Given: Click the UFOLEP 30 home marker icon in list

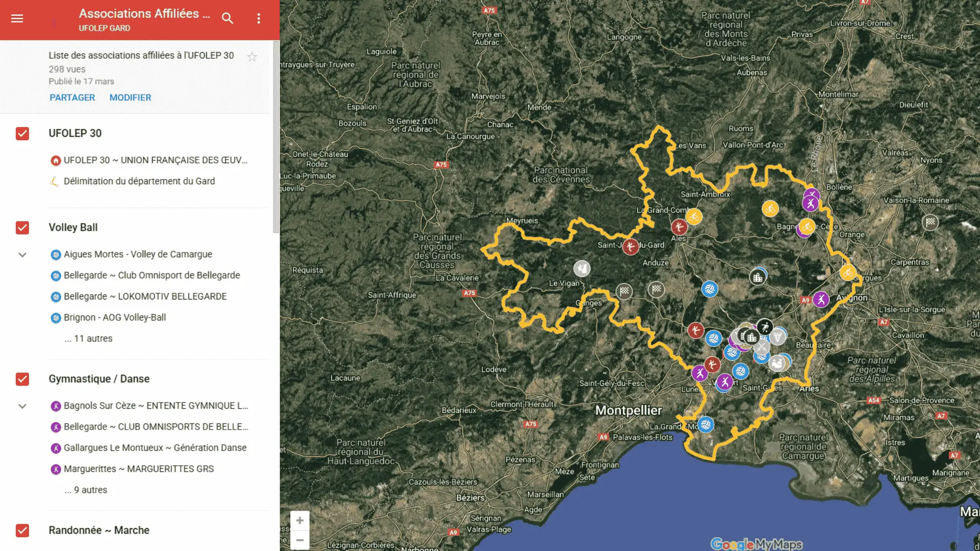Looking at the screenshot, I should pyautogui.click(x=56, y=161).
